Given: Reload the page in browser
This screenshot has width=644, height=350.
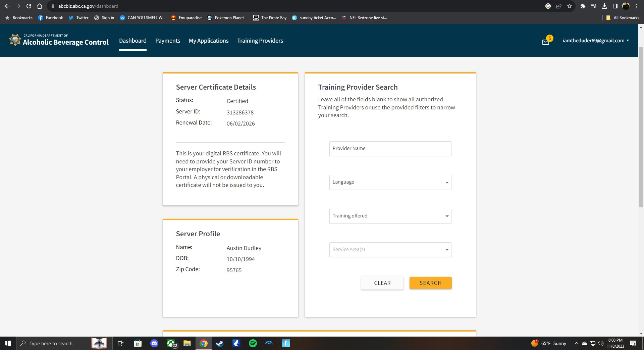Looking at the screenshot, I should 29,6.
